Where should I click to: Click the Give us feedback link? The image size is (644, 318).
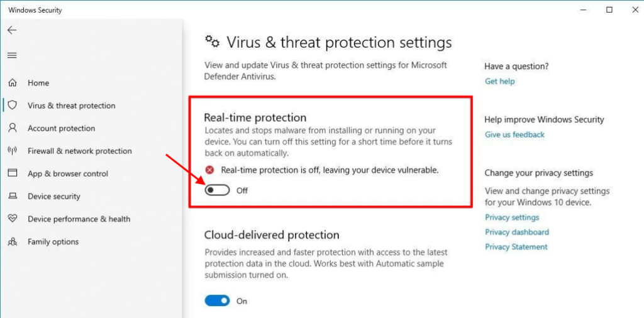coord(514,134)
